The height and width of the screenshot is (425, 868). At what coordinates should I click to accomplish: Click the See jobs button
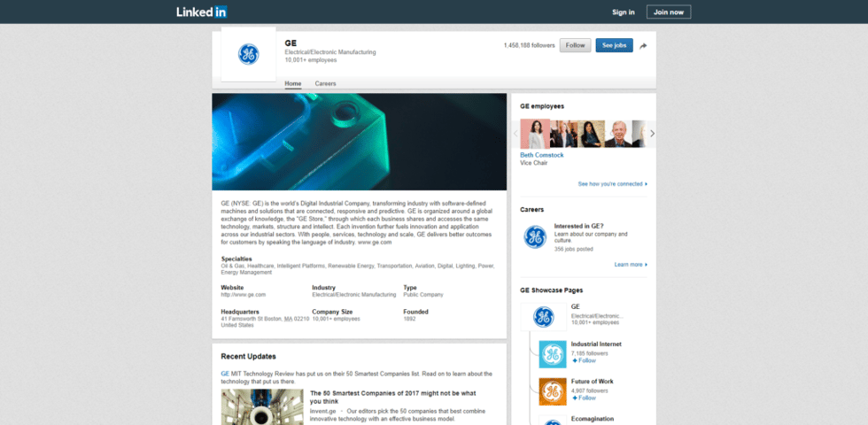pyautogui.click(x=614, y=45)
